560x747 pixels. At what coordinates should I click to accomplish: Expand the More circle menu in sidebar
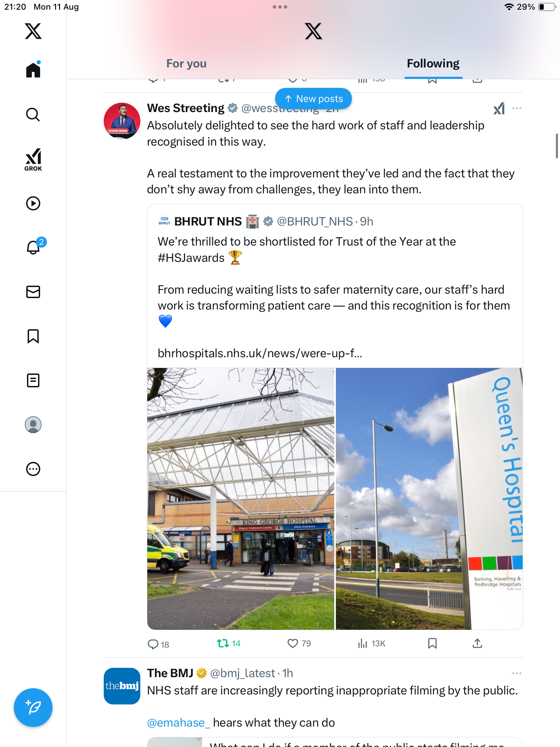[33, 469]
